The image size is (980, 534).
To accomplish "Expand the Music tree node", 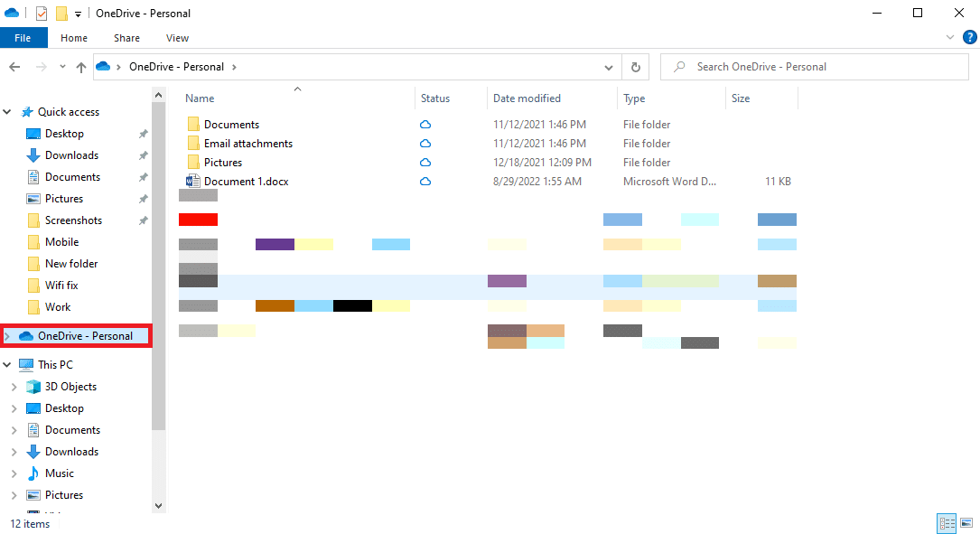I will pyautogui.click(x=14, y=474).
